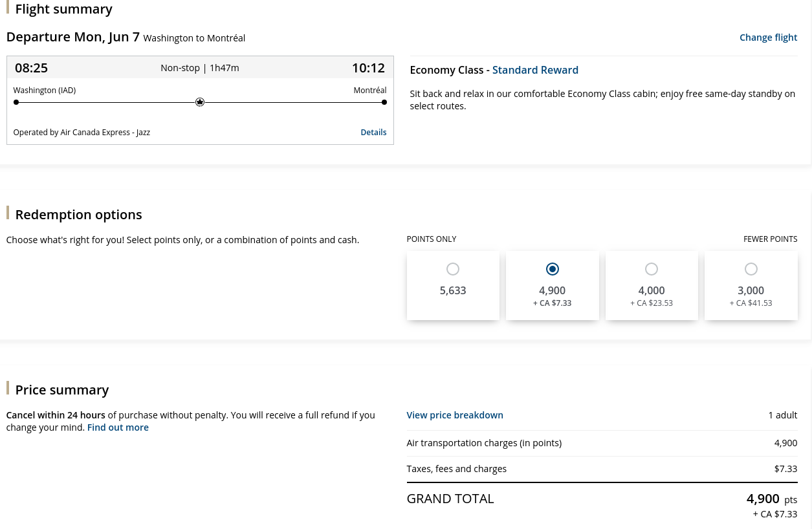
Task: Click the Redemption options heading
Action: coord(78,215)
